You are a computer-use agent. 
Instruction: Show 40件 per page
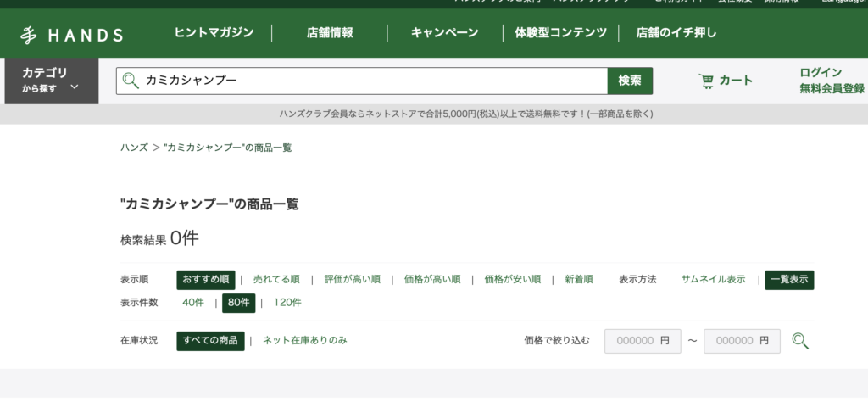tap(193, 303)
